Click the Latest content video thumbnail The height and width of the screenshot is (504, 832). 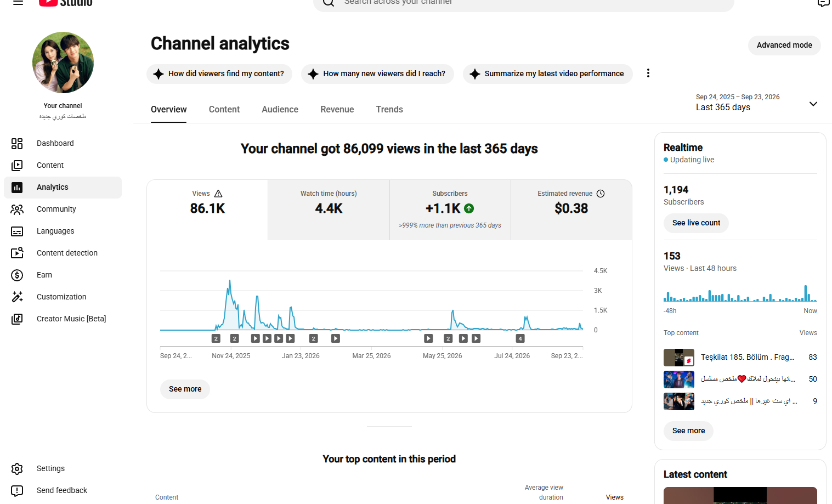[x=740, y=495]
